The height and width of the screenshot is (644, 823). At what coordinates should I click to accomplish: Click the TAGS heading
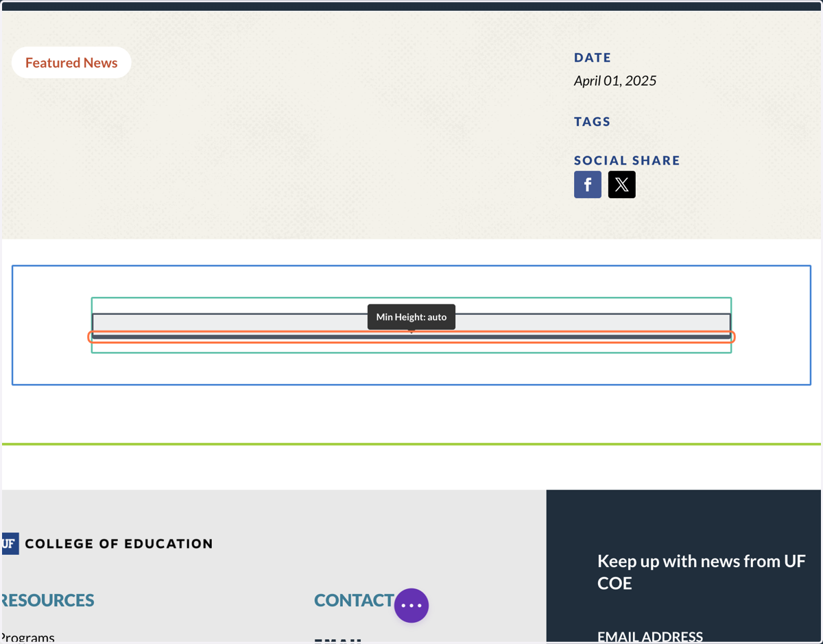(x=592, y=121)
